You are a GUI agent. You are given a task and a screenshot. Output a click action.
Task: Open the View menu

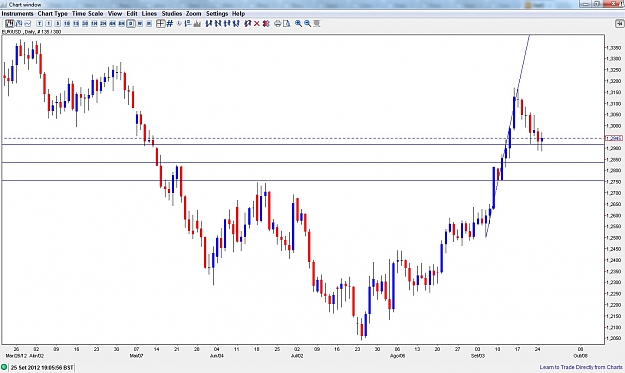coord(115,14)
